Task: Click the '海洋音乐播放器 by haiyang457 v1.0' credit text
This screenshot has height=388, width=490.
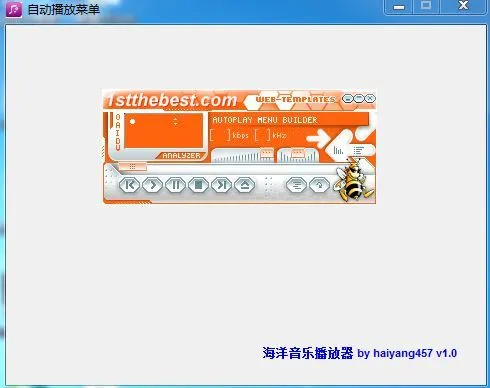Action: tap(359, 353)
